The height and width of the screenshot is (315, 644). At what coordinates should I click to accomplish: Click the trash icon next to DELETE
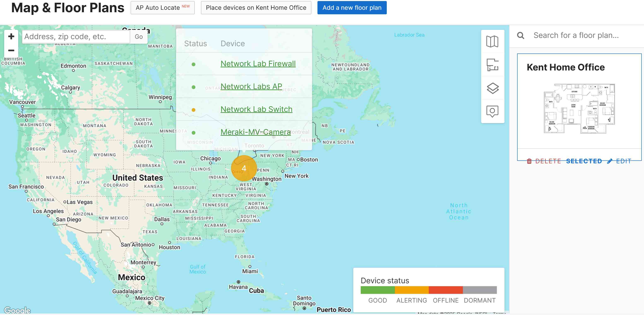point(529,161)
